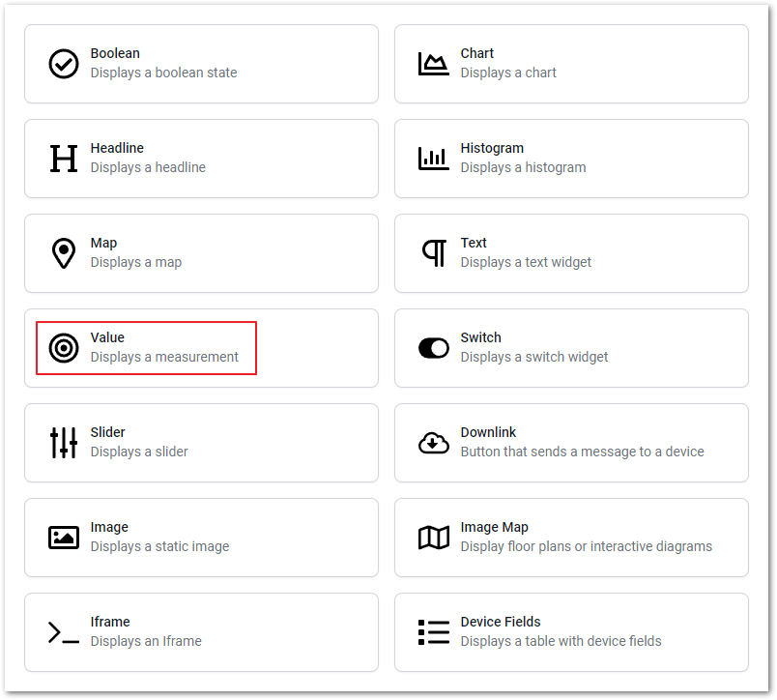This screenshot has width=777, height=700.
Task: Click the Slider adjustment bars icon
Action: pyautogui.click(x=64, y=443)
